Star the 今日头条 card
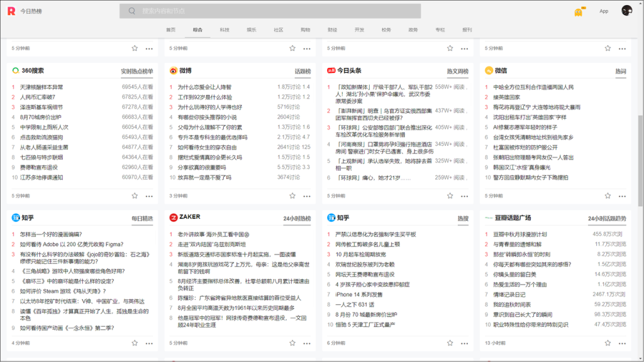Screen dimensions: 644x362 click(450, 196)
